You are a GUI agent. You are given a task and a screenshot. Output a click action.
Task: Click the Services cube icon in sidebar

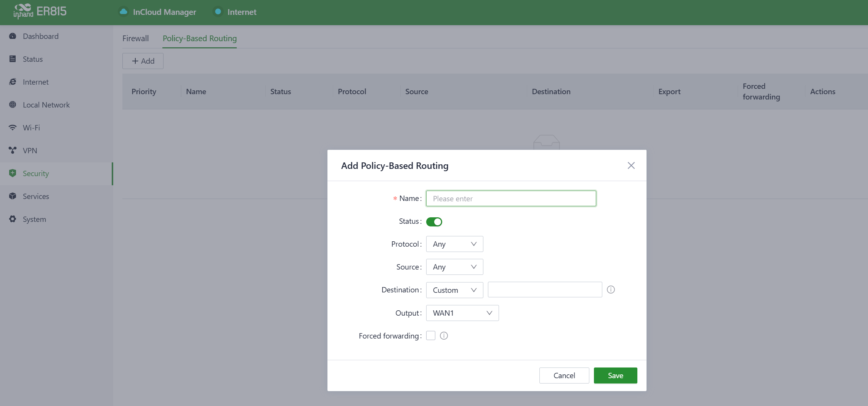(x=13, y=196)
